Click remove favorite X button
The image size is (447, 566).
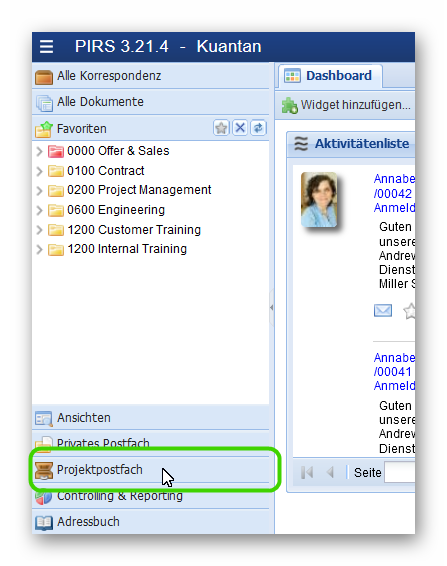point(240,128)
